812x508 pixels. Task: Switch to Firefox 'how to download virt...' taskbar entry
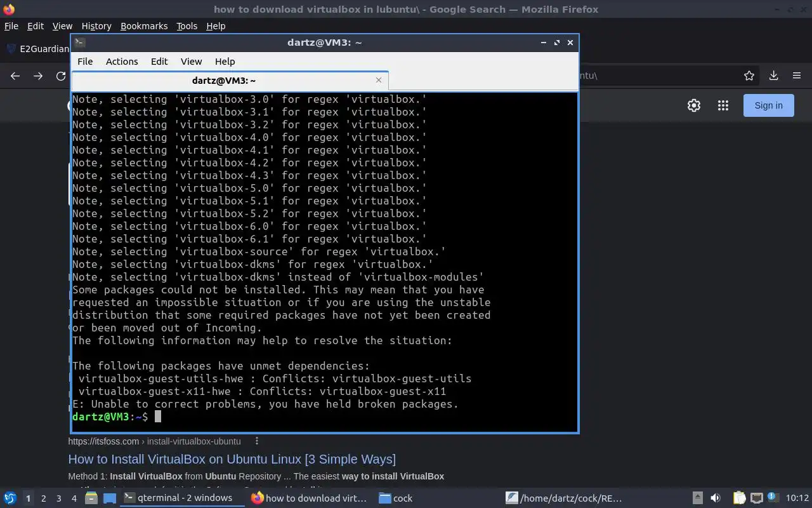310,498
